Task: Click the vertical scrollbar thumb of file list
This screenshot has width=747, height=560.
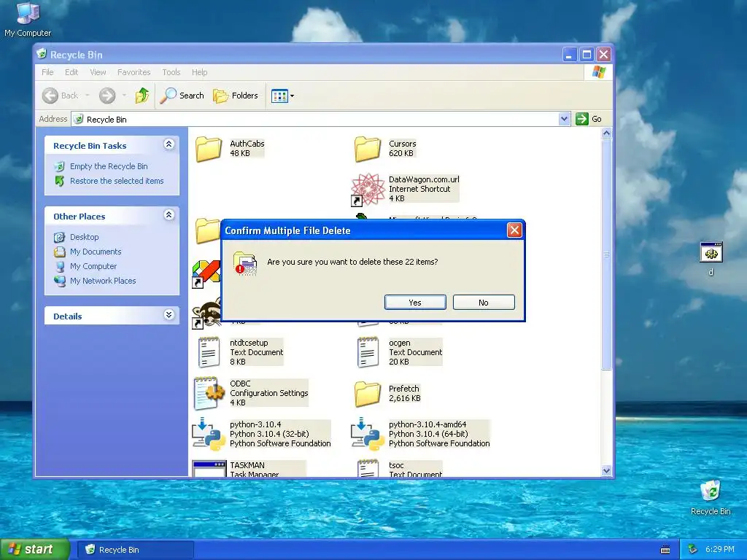Action: (x=606, y=254)
